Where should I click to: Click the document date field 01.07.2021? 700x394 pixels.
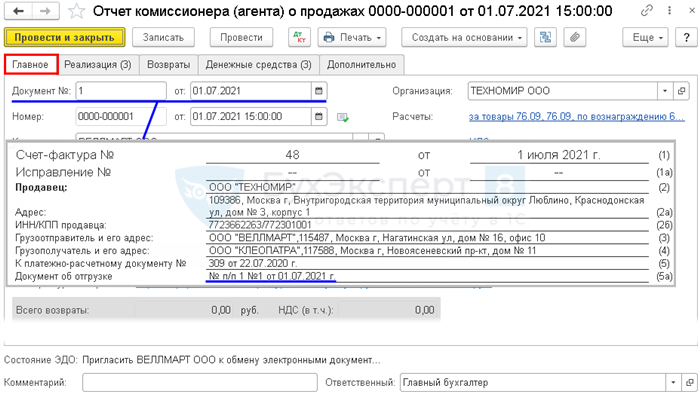point(251,91)
